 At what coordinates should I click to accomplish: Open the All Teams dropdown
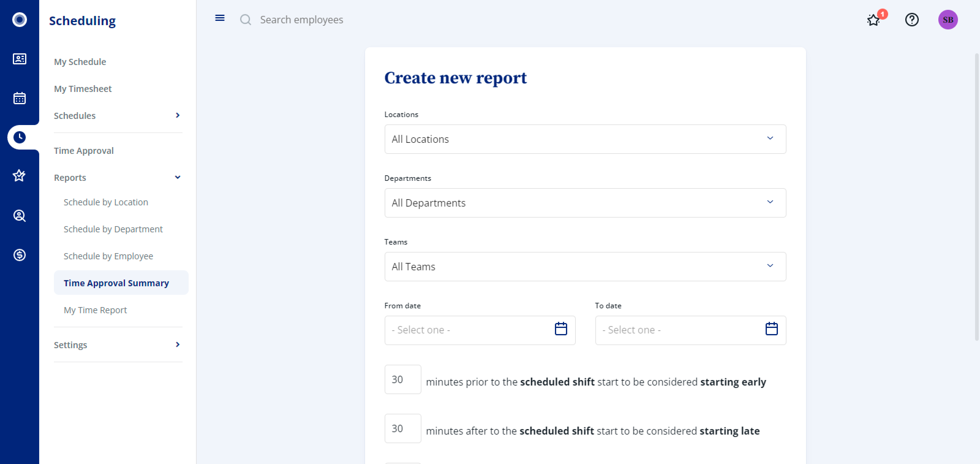(x=585, y=266)
